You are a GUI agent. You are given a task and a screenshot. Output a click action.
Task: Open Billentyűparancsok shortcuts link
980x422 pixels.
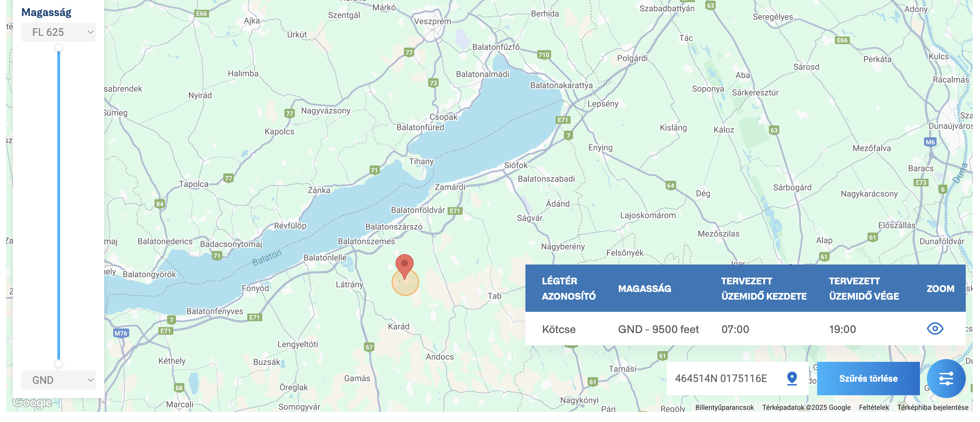click(724, 407)
